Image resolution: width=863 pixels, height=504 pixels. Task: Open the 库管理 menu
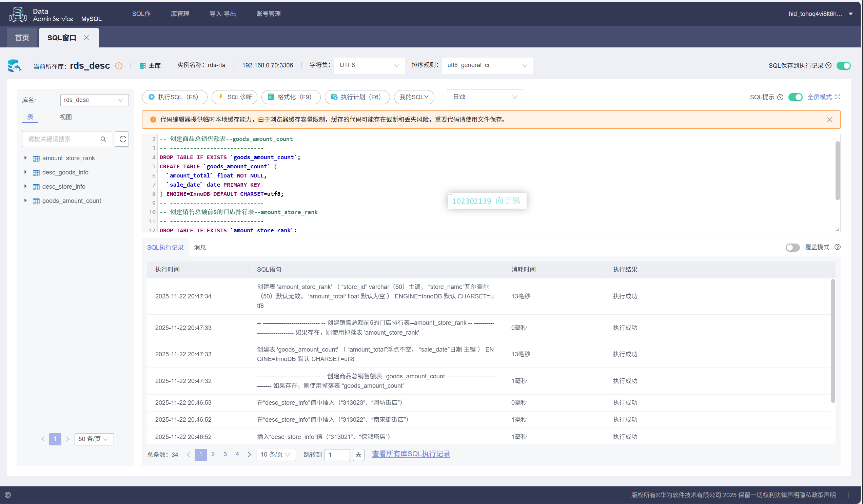click(x=180, y=14)
